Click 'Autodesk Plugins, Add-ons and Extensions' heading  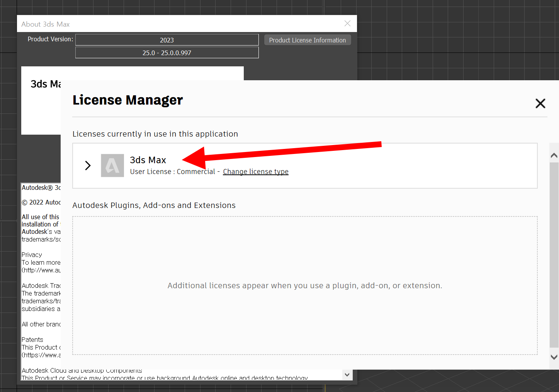coord(154,205)
